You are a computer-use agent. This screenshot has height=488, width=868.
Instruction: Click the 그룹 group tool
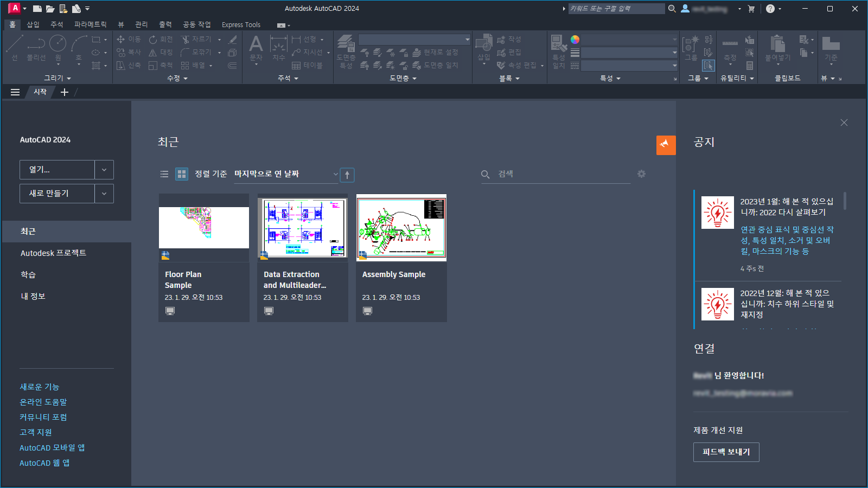click(x=691, y=48)
